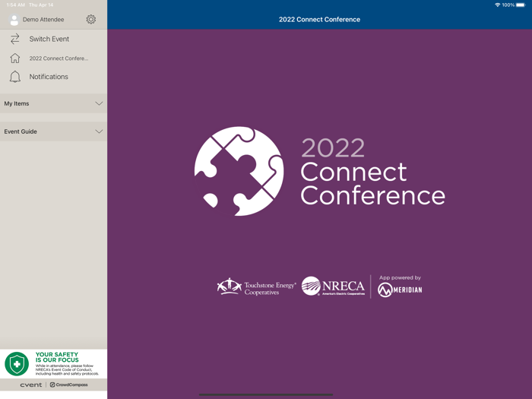The image size is (532, 399).
Task: Tap the NRECA logo
Action: pos(333,286)
